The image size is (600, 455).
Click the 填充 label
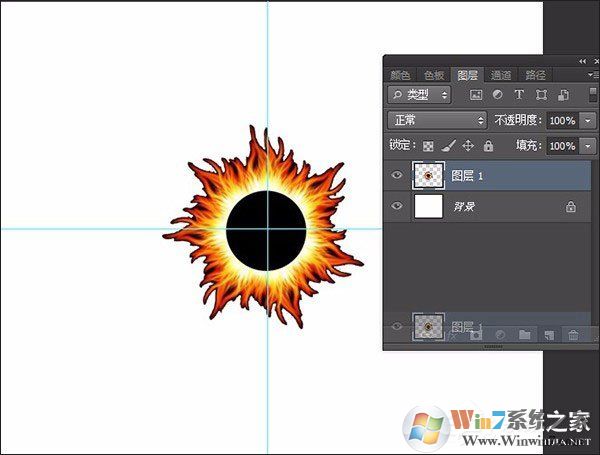[529, 146]
